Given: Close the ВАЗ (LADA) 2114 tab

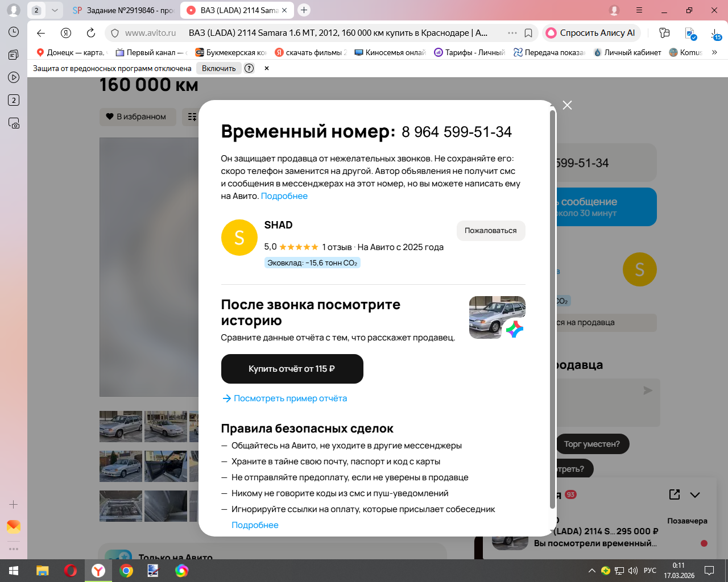Looking at the screenshot, I should pyautogui.click(x=284, y=10).
